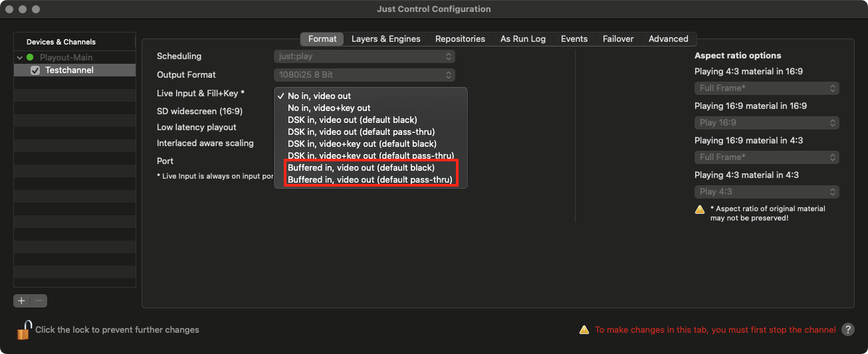The width and height of the screenshot is (868, 354).
Task: Click the SD widescreen (16:9) label
Action: [199, 111]
